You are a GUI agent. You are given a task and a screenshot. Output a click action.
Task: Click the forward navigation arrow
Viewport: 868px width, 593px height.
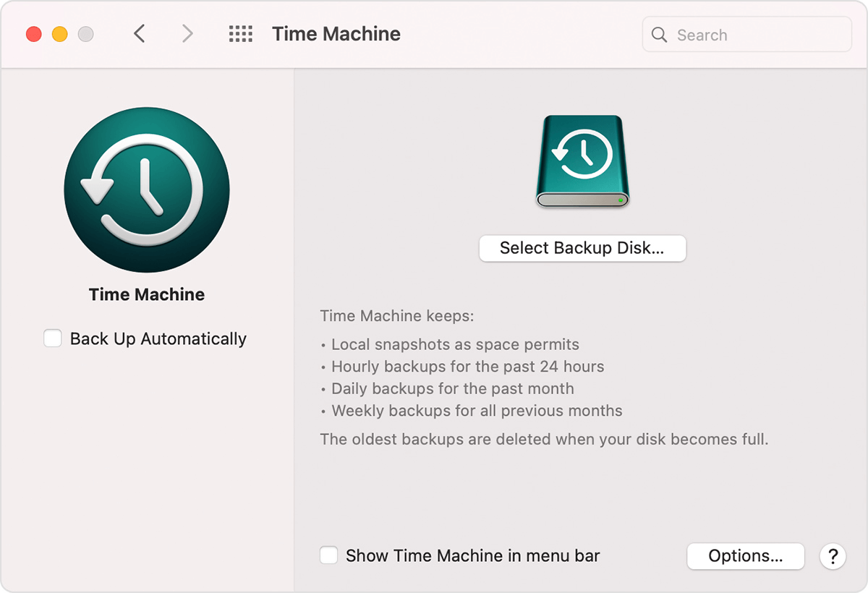click(x=187, y=33)
